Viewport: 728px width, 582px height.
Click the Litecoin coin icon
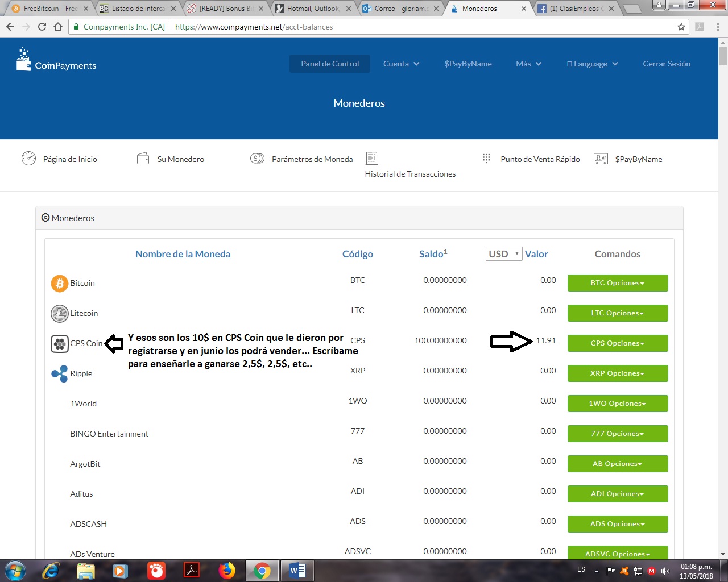(x=60, y=313)
